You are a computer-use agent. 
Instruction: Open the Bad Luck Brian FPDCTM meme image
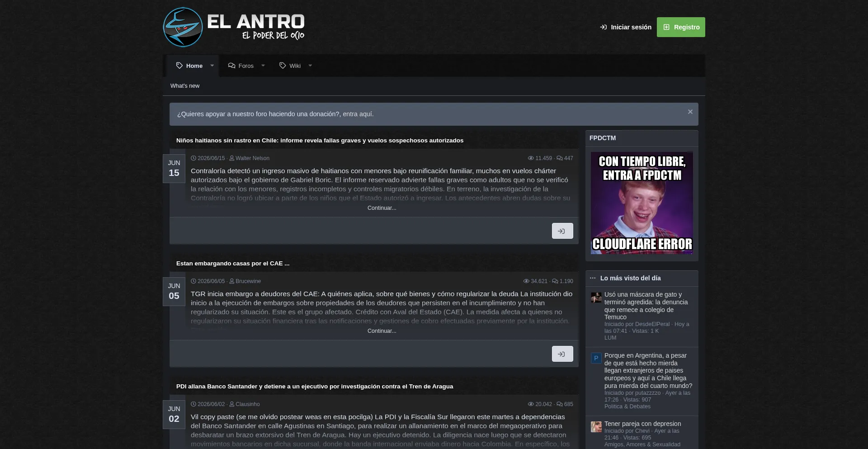pyautogui.click(x=642, y=203)
